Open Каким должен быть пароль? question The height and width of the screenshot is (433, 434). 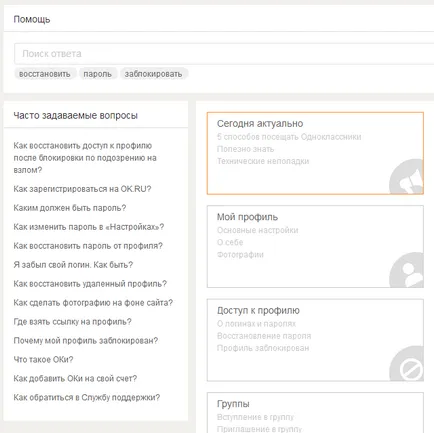click(70, 208)
